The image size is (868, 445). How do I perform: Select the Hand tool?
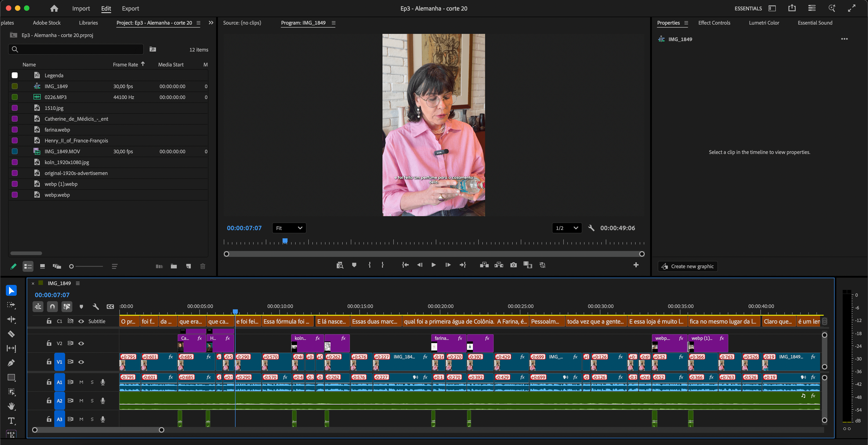point(11,406)
